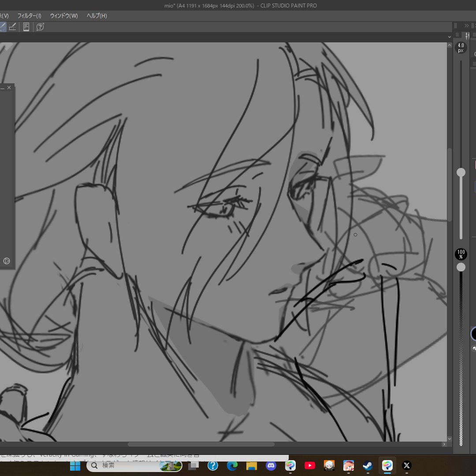476x476 pixels.
Task: Select the brush size slider tab icon
Action: point(467,36)
